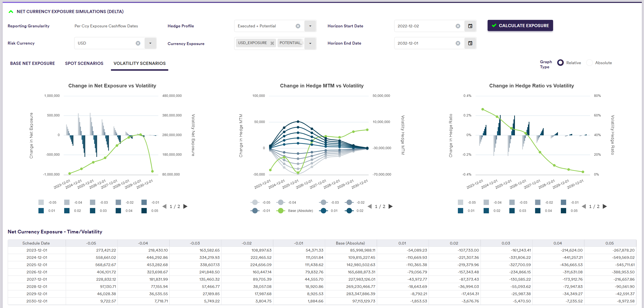Image resolution: width=644 pixels, height=308 pixels.
Task: Toggle the 0.05 legend swatch in Hedge Ratio chart
Action: [x=563, y=211]
